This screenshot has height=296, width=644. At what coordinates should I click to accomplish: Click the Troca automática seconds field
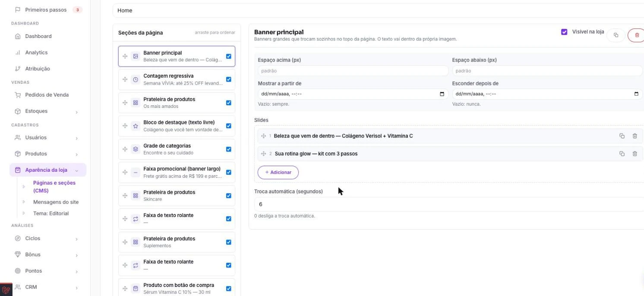(x=449, y=204)
